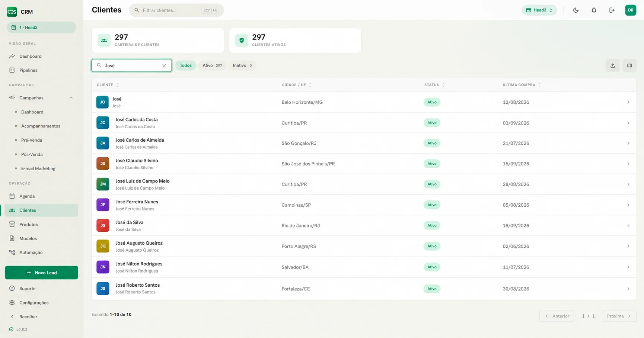Open Produtos in sidebar
The image size is (644, 338).
[x=41, y=224]
